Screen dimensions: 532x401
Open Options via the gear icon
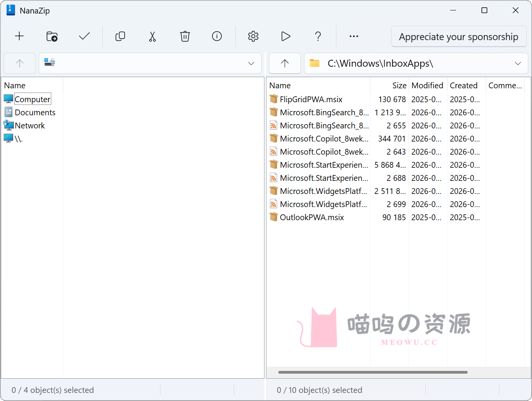click(x=253, y=36)
